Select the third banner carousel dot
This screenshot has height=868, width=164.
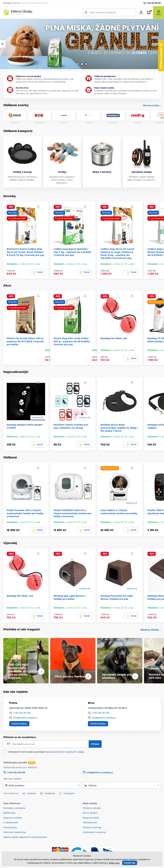86,64
